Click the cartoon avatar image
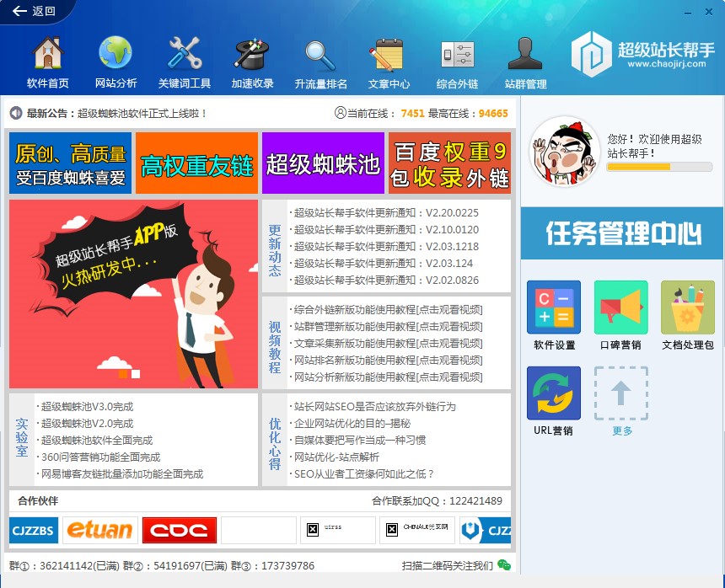Screen dimensions: 725x588 click(x=565, y=152)
